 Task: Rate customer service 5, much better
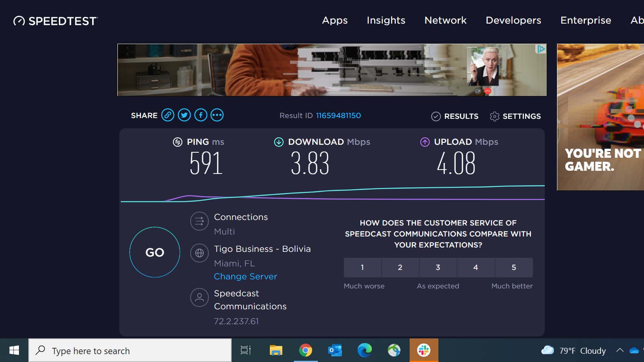click(514, 268)
